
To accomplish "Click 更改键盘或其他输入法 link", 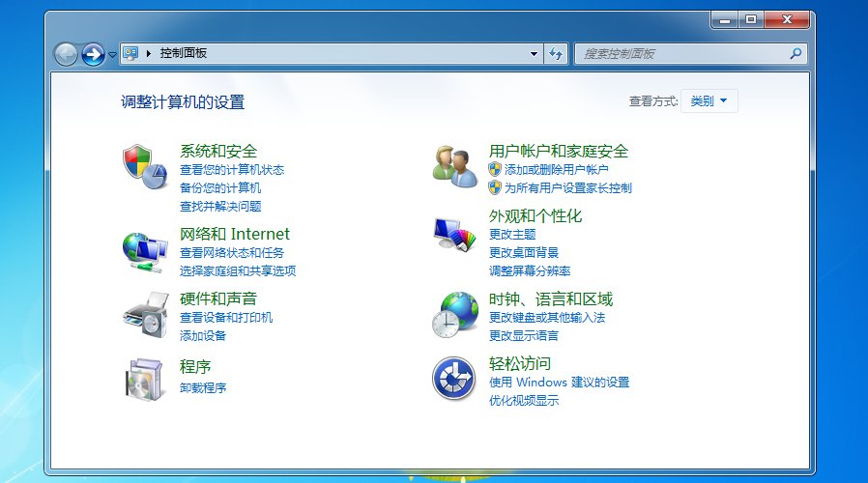I will pyautogui.click(x=546, y=318).
